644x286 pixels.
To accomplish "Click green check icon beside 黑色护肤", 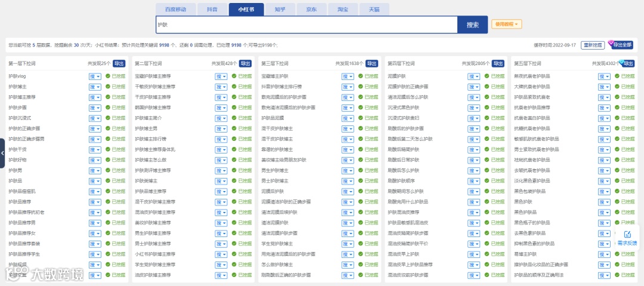I will pyautogui.click(x=617, y=202).
